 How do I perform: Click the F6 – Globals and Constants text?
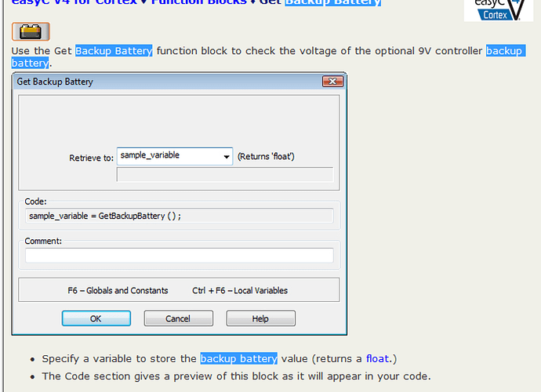tap(118, 291)
